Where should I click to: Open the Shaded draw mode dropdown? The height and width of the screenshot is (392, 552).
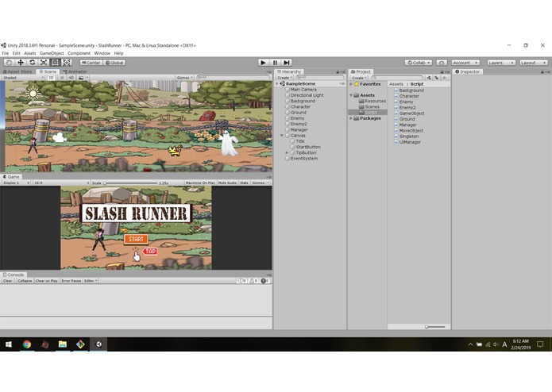pos(23,78)
